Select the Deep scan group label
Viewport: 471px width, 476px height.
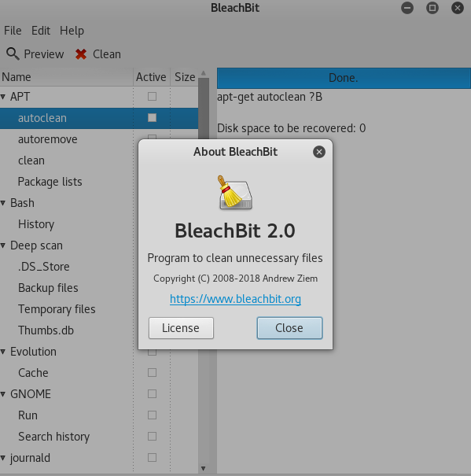tap(36, 245)
